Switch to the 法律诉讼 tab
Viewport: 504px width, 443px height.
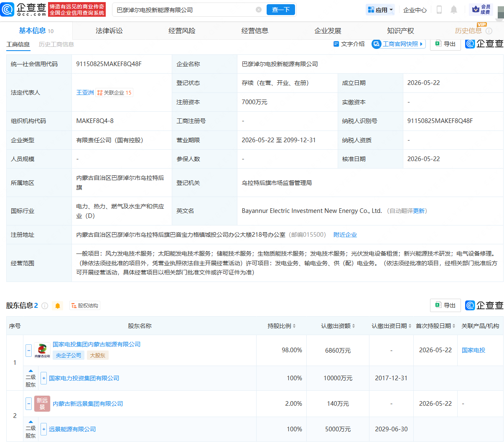click(x=109, y=31)
